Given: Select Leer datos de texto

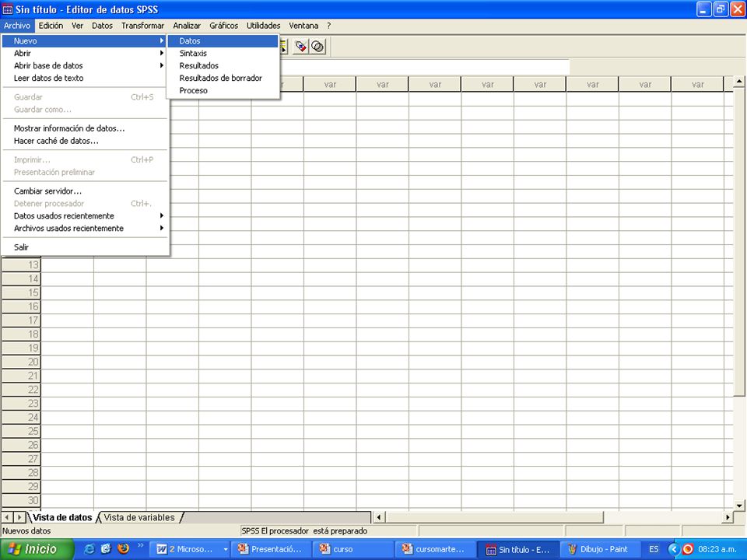Looking at the screenshot, I should tap(85, 78).
